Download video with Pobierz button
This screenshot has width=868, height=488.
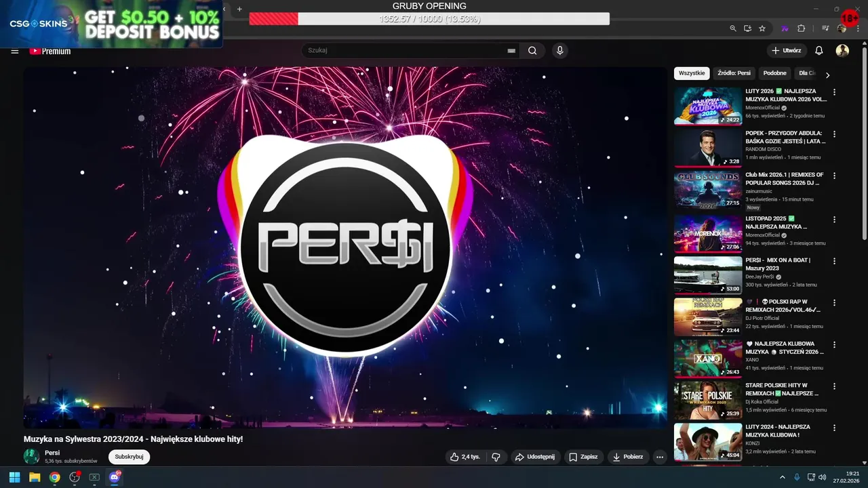(628, 457)
